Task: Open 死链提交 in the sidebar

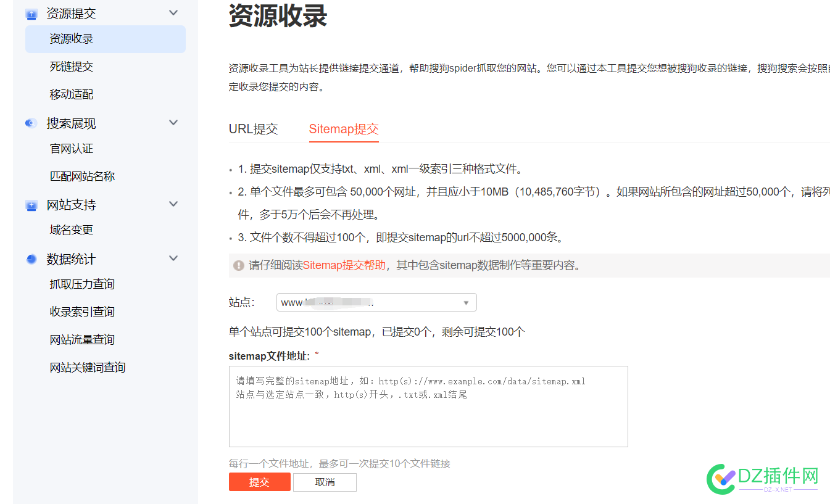Action: [72, 67]
